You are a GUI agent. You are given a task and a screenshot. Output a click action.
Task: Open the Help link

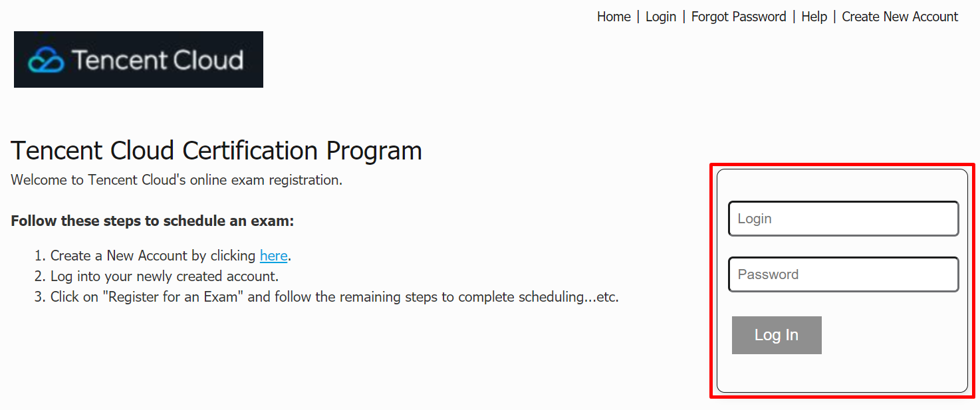point(814,17)
